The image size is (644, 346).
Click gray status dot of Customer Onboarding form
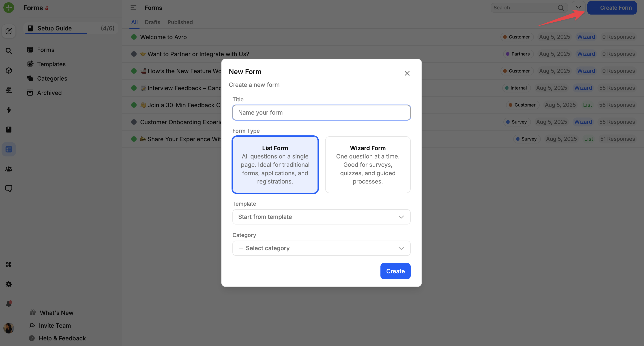pyautogui.click(x=134, y=122)
